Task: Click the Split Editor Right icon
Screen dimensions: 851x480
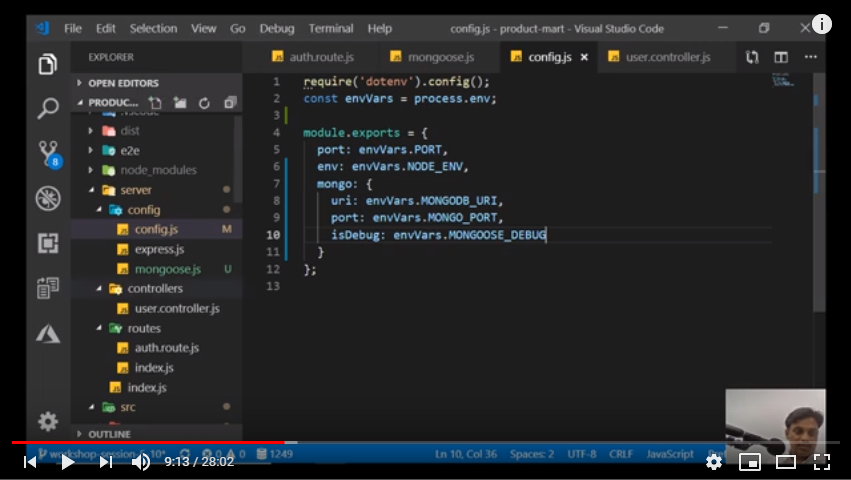Action: (781, 58)
